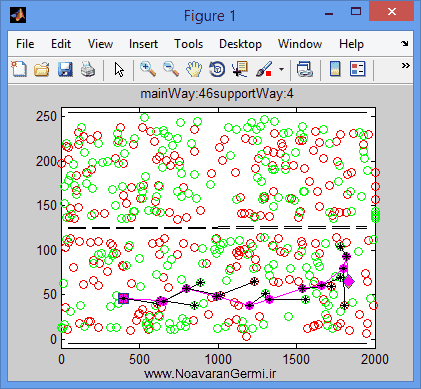Viewport: 421px width, 389px height.
Task: Open the Help menu
Action: (x=351, y=44)
